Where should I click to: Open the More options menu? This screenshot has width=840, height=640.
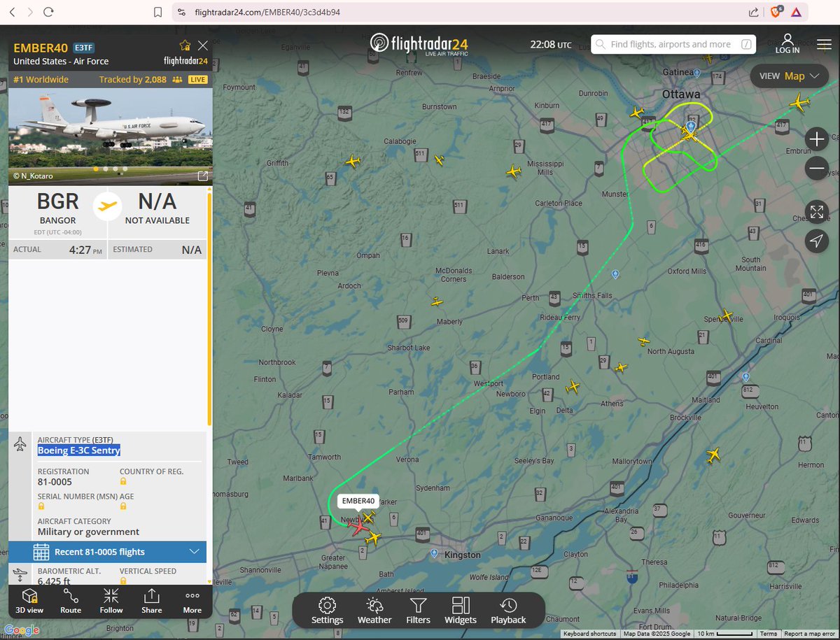pos(192,602)
